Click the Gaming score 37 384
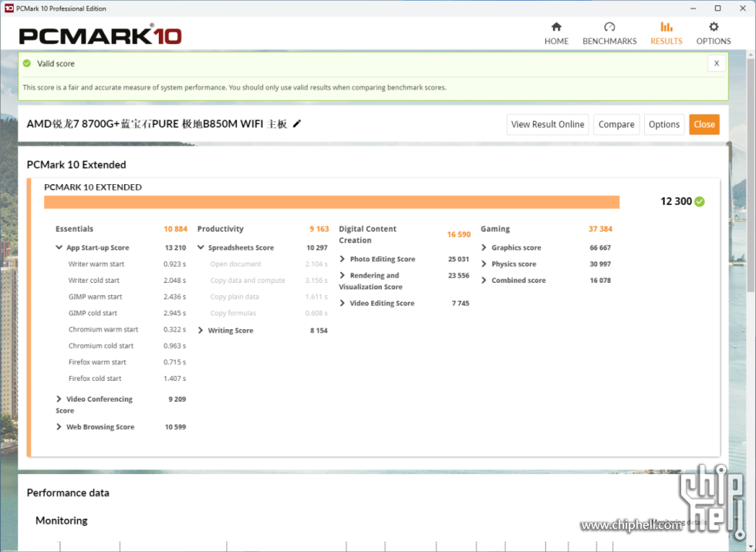Image resolution: width=756 pixels, height=552 pixels. 600,229
